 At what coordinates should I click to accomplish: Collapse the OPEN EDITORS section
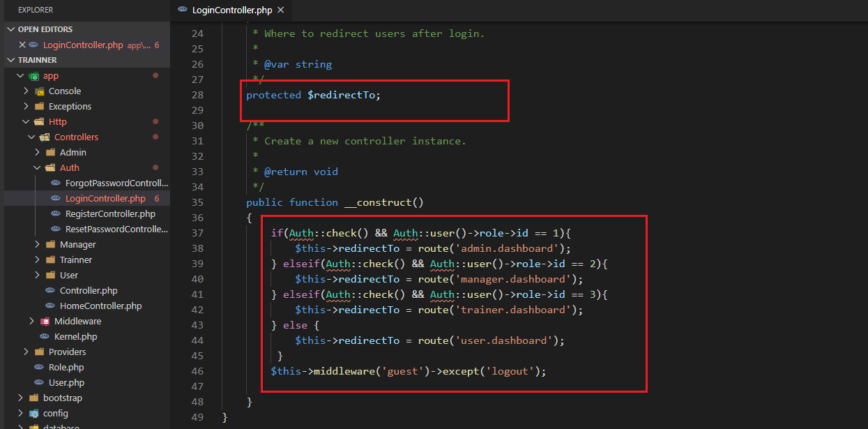coord(11,29)
